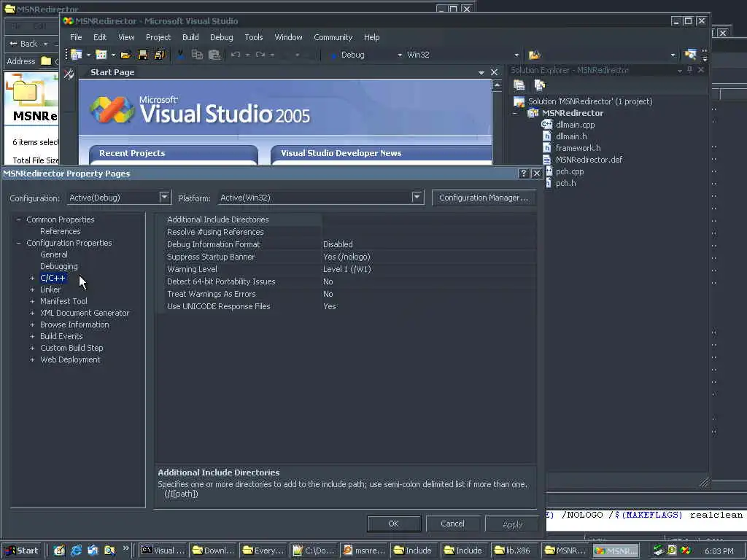
Task: Click the Find in Files icon
Action: click(x=535, y=55)
